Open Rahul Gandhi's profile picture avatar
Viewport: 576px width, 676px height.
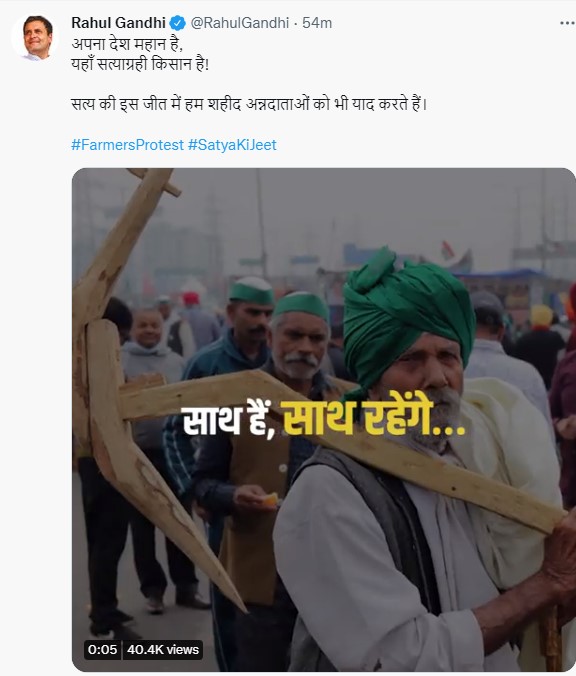(35, 38)
